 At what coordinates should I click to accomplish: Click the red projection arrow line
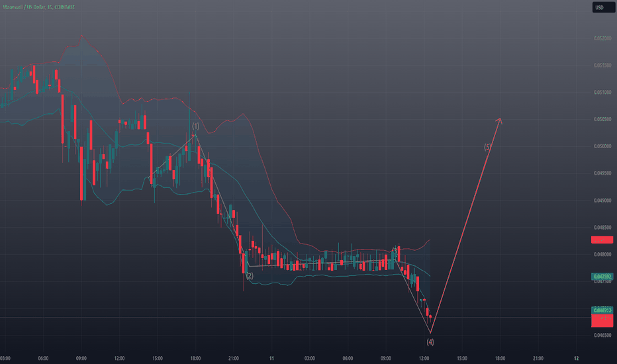click(x=465, y=226)
